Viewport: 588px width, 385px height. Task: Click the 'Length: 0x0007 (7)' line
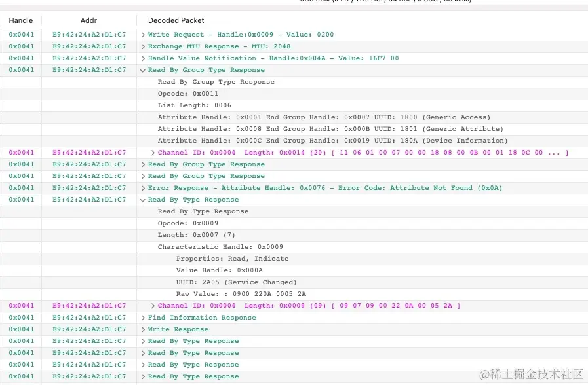click(x=196, y=235)
